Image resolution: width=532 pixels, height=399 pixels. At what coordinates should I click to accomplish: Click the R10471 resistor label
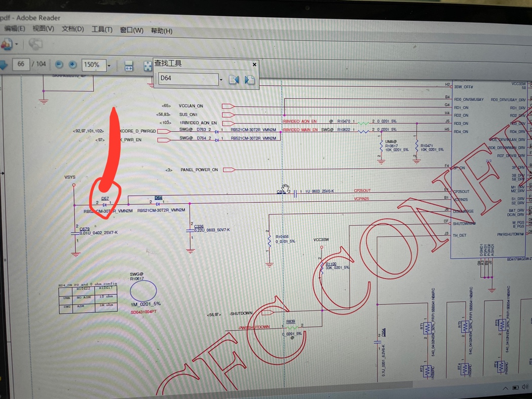427,146
